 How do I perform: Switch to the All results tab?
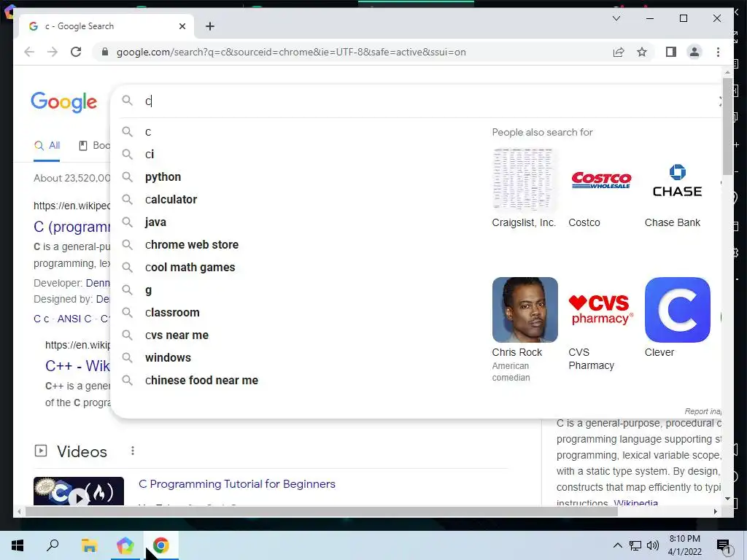[47, 146]
